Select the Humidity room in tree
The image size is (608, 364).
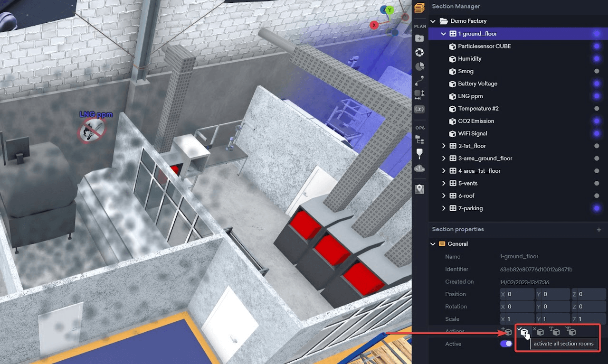[x=469, y=59]
